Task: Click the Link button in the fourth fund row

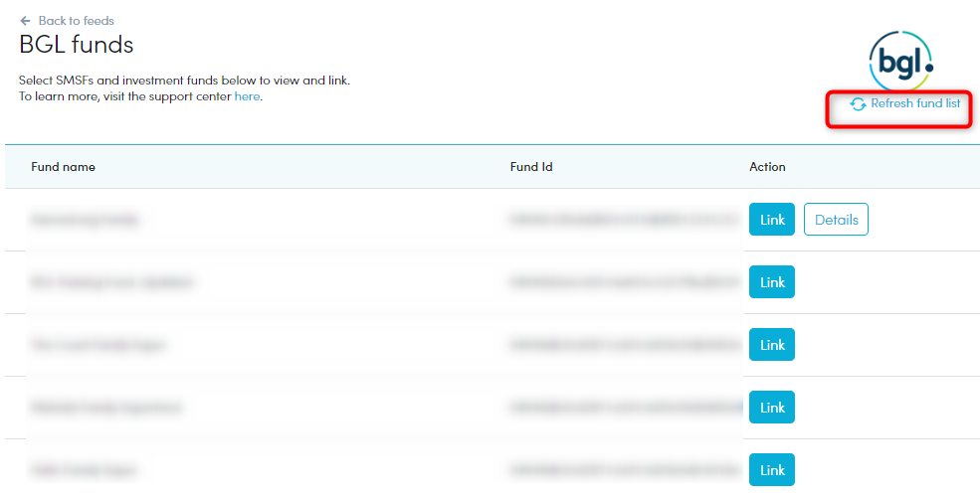Action: point(772,408)
